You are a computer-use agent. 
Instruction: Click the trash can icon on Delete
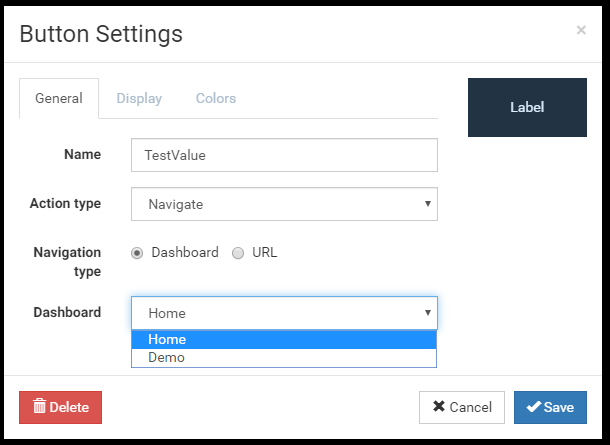tap(40, 407)
